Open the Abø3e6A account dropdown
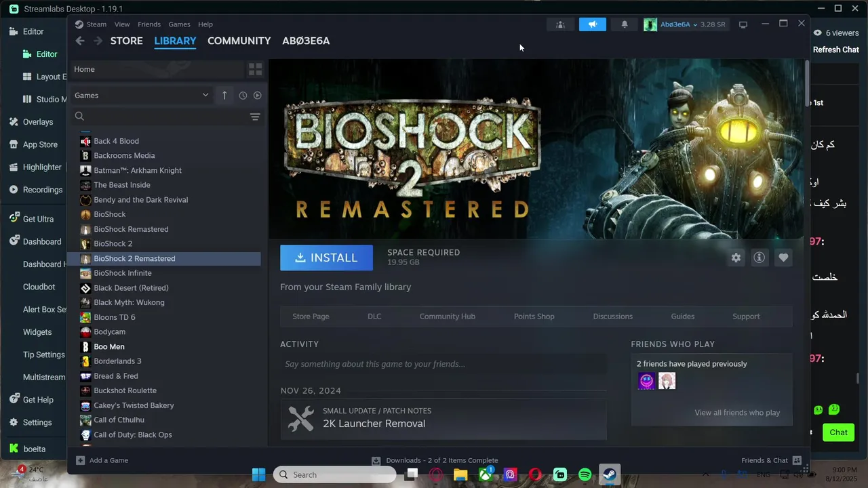The height and width of the screenshot is (488, 868). click(685, 24)
